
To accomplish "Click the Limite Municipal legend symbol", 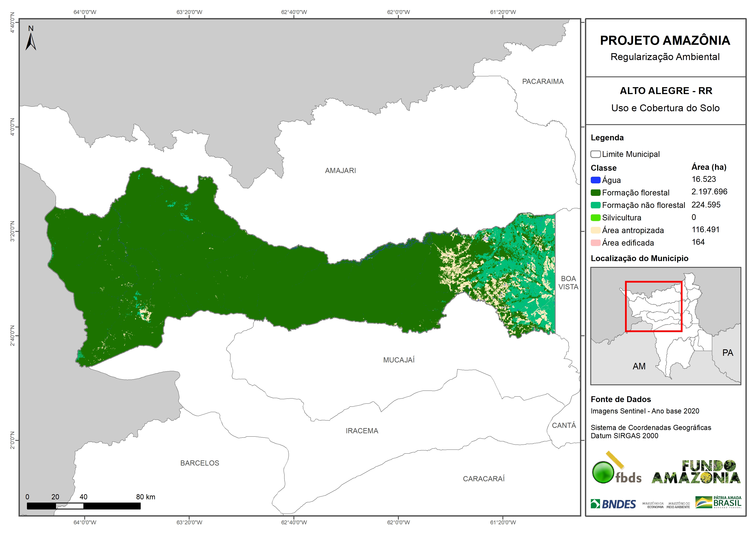I will pos(595,154).
